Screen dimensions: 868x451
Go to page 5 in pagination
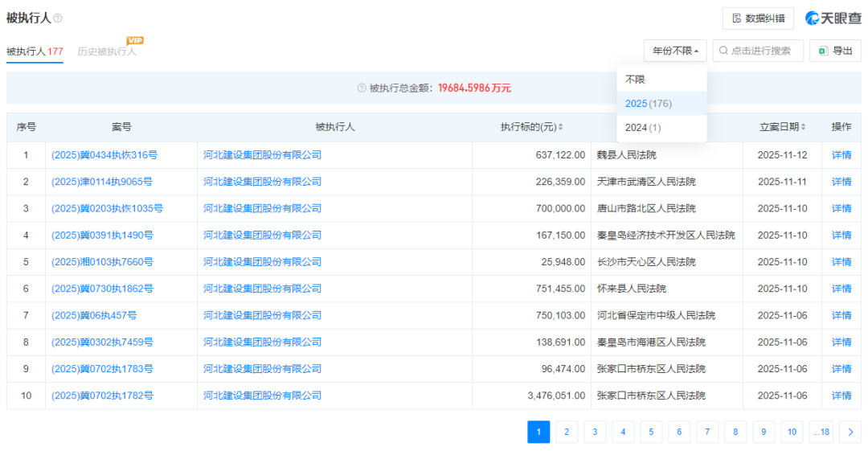[x=651, y=432]
